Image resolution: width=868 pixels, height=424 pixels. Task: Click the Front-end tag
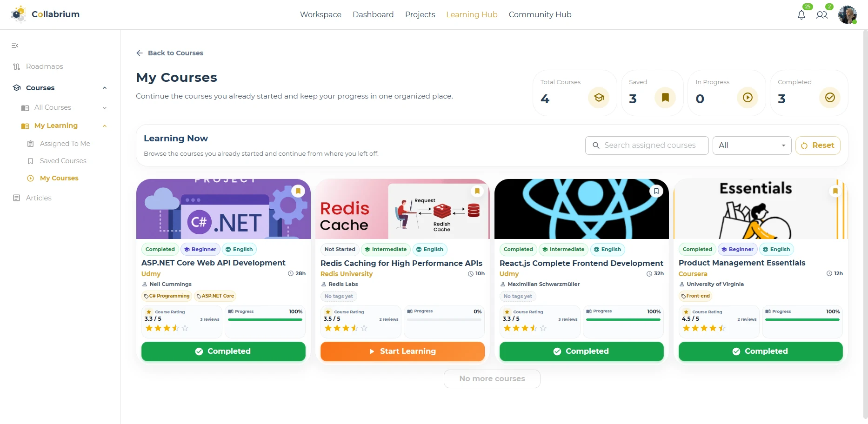point(696,296)
